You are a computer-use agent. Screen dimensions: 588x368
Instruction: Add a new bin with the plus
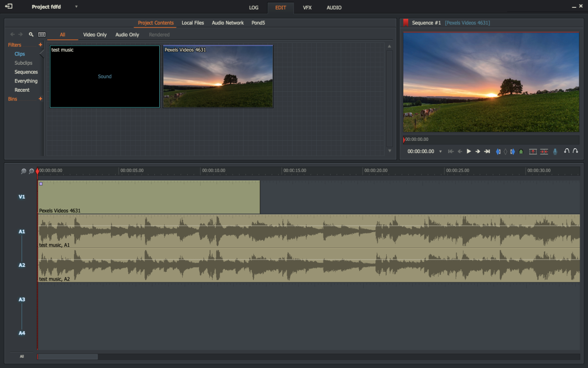coord(40,99)
